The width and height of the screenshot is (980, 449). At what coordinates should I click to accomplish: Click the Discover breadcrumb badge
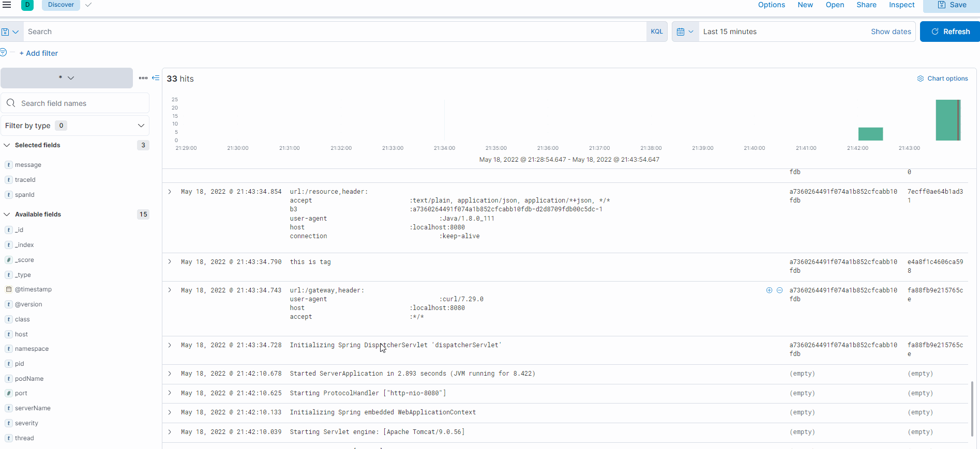pos(61,5)
